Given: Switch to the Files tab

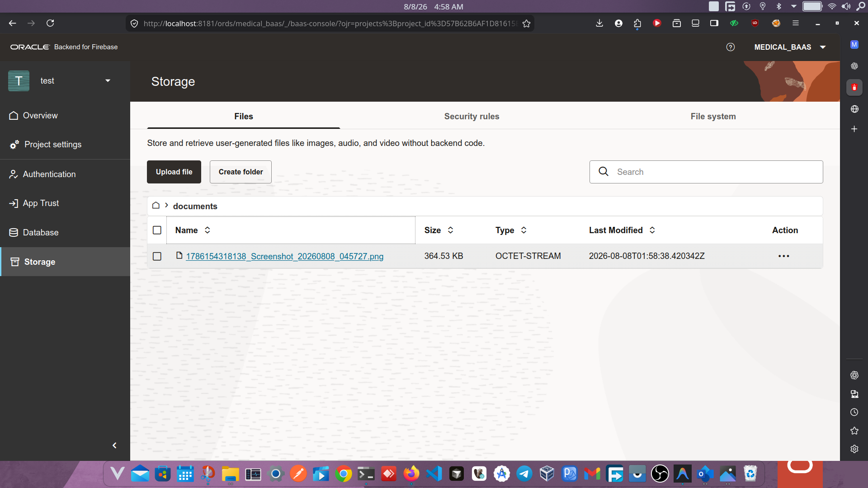Looking at the screenshot, I should pyautogui.click(x=244, y=117).
